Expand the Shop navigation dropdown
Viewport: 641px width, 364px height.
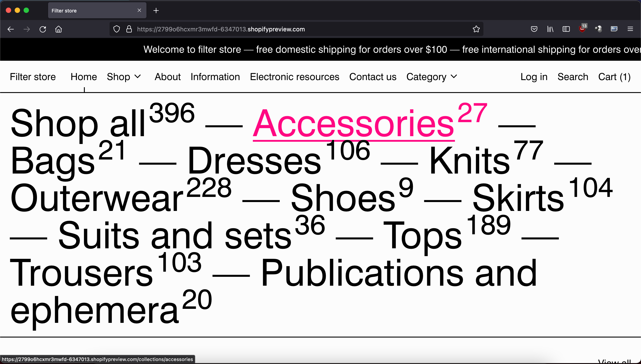124,77
